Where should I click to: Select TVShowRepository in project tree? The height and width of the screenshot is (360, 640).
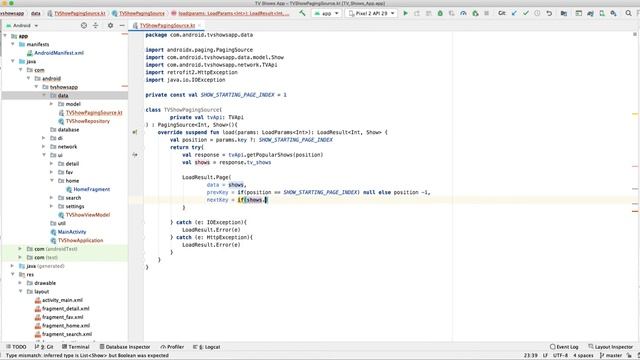click(84, 121)
